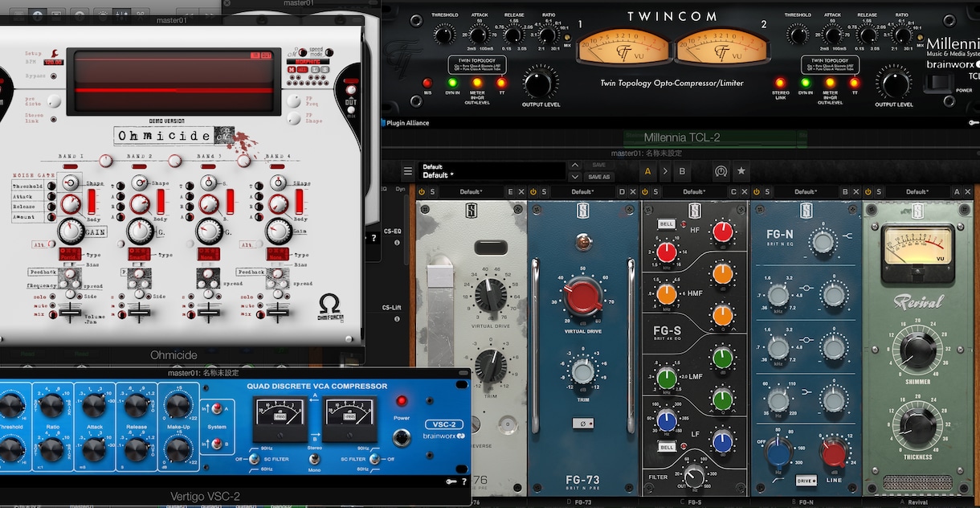Select previous preset with the up chevron

click(x=574, y=166)
